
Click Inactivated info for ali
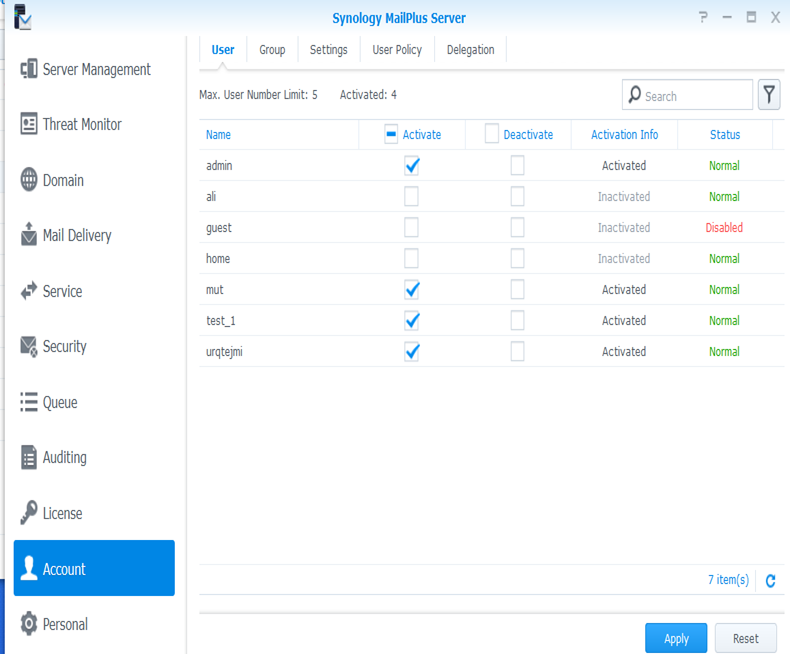pos(624,197)
